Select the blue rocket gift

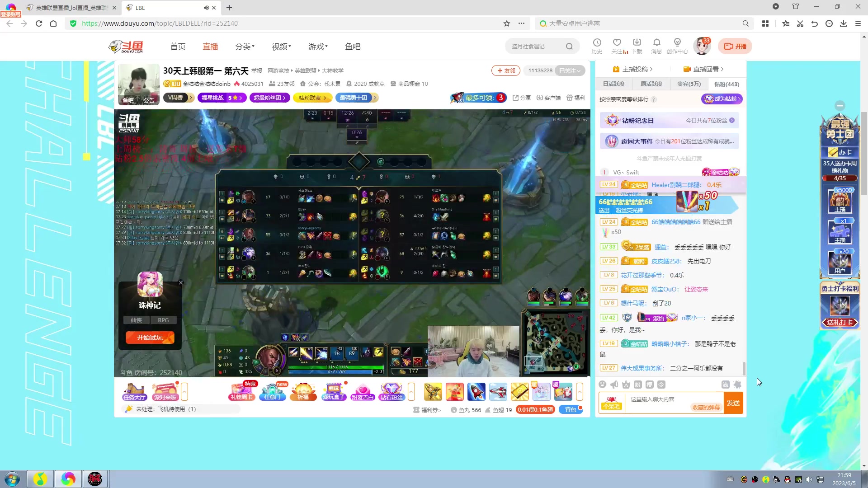coord(476,391)
